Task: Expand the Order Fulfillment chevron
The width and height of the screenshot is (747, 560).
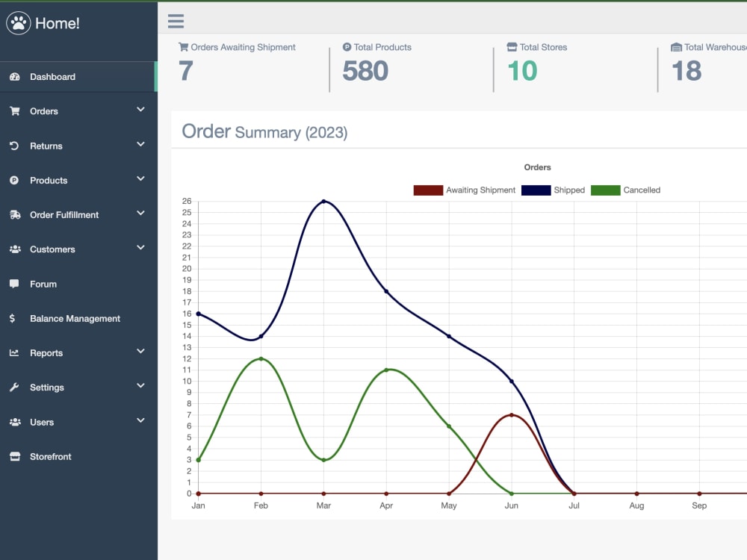Action: 140,213
